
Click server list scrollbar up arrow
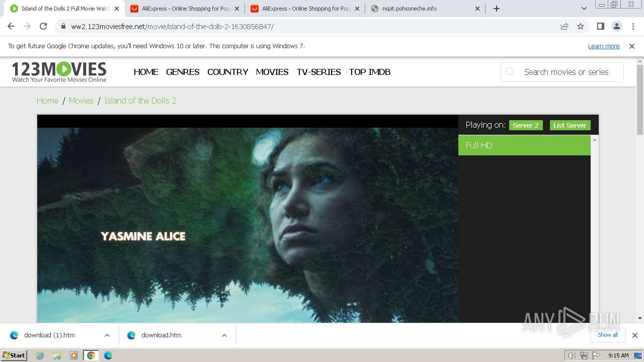(595, 139)
